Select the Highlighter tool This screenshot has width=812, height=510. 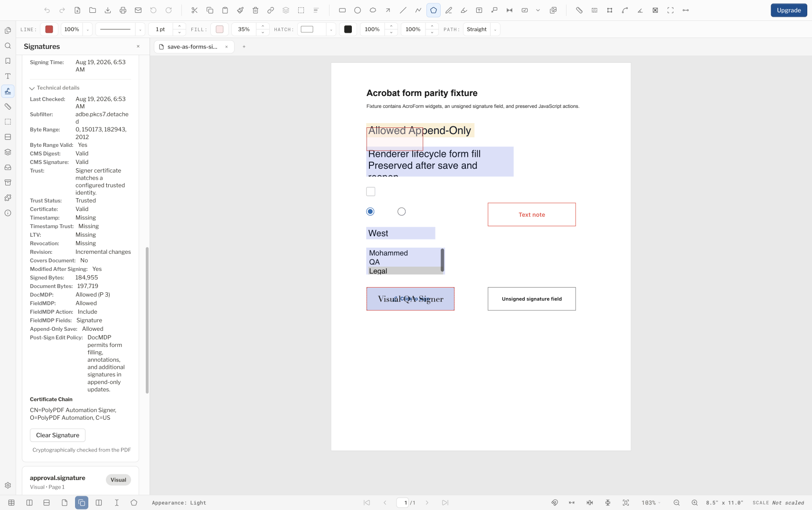(463, 10)
